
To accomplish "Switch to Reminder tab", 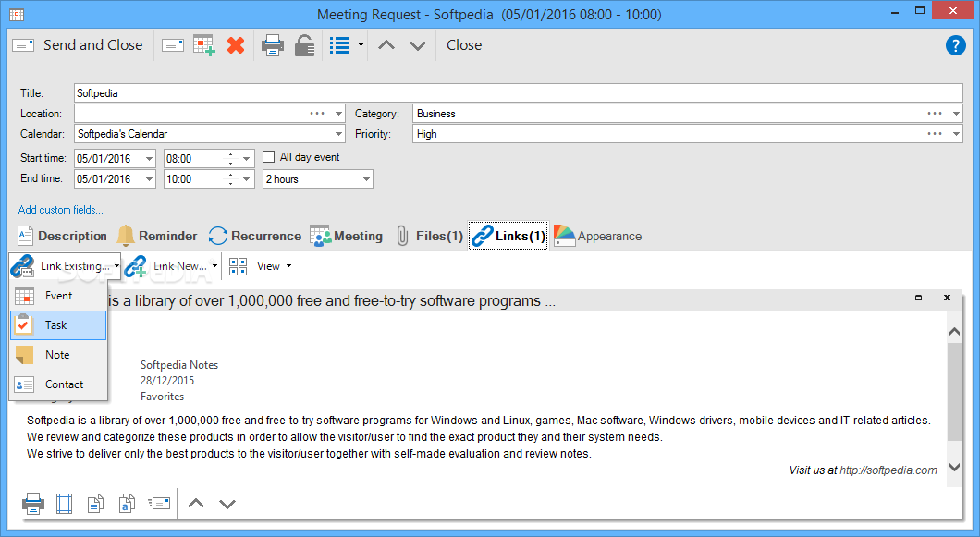I will click(157, 237).
